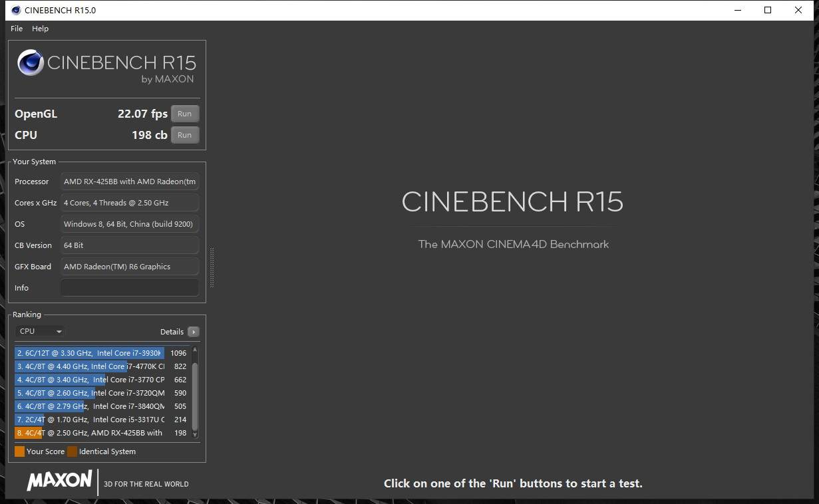Viewport: 819px width, 504px height.
Task: Click the MAXON logo at bottom left
Action: click(59, 480)
